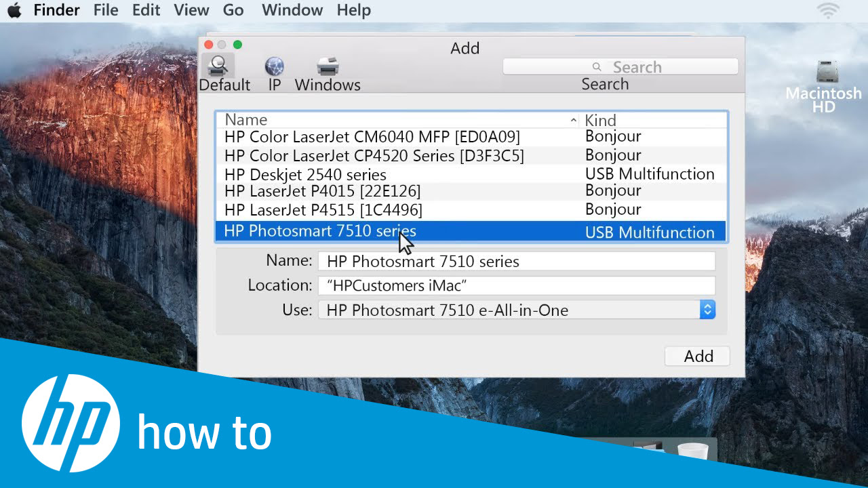868x488 pixels.
Task: Select HP Photosmart 7510 series row
Action: click(471, 231)
